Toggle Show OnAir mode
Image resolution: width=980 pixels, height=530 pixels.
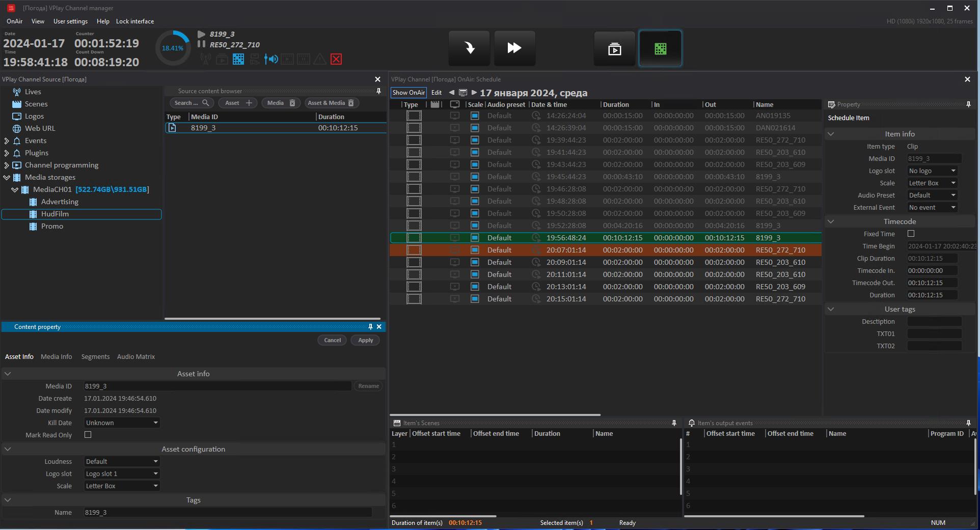coord(409,93)
